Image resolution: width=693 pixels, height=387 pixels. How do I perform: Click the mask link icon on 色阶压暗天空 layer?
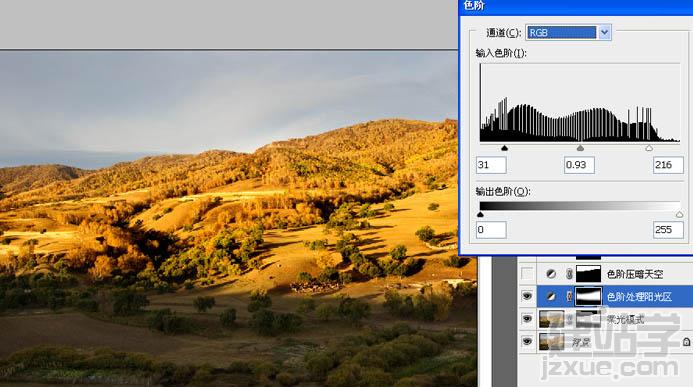tap(569, 274)
